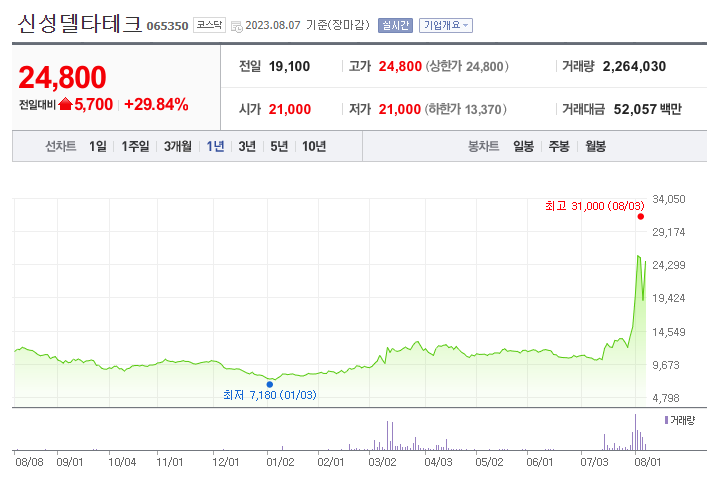Click the blue dot marking the 최저 7,180 low
This screenshot has height=482, width=707.
(270, 385)
